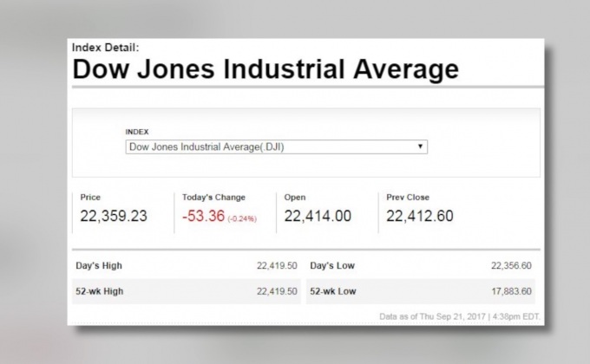This screenshot has height=364, width=590.
Task: Click the 'Data as of' timestamp text
Action: click(459, 316)
